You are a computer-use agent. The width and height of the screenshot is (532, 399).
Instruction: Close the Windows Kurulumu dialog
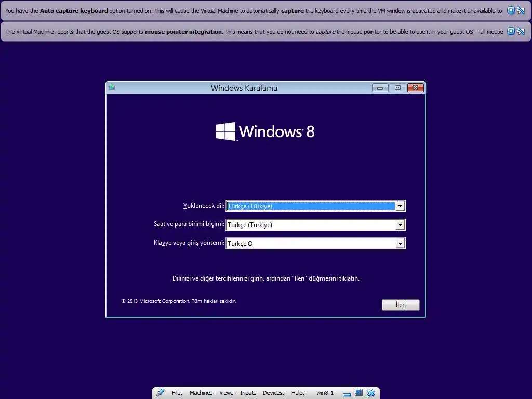pyautogui.click(x=415, y=88)
